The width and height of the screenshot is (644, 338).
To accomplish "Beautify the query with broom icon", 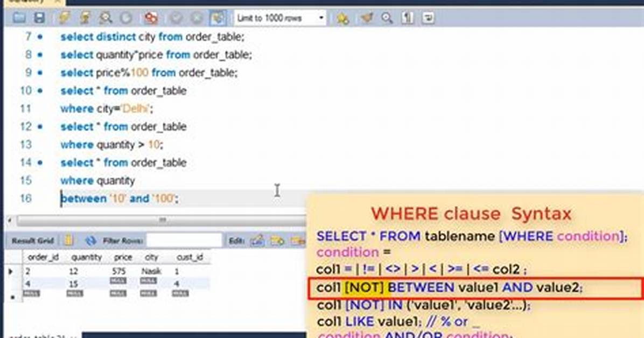I will click(x=367, y=18).
